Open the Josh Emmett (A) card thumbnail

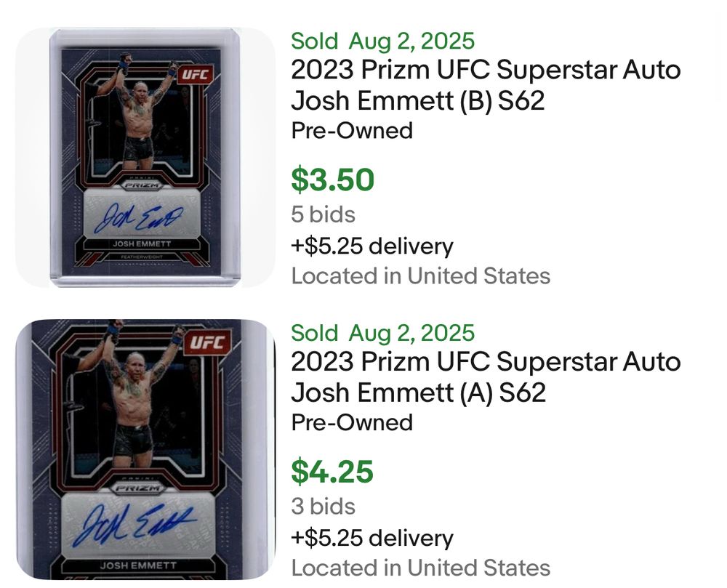pos(145,449)
